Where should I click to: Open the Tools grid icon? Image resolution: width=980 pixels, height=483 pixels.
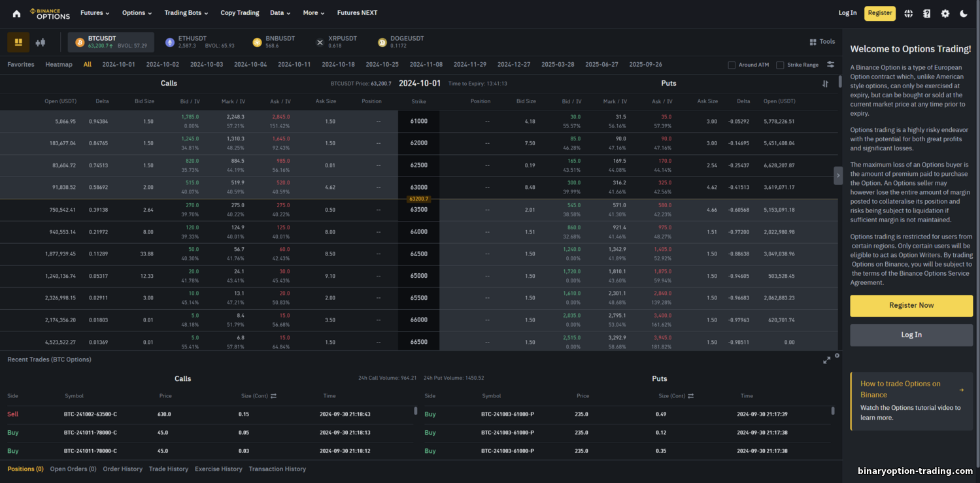813,42
